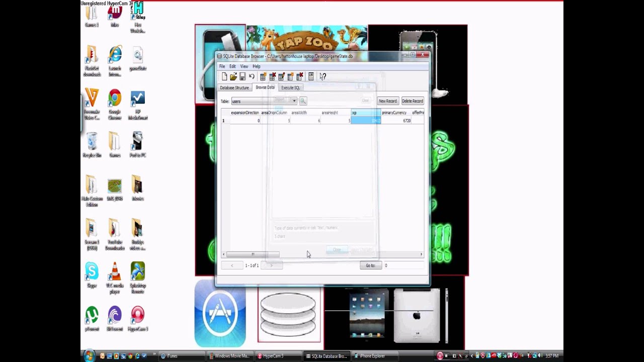Click the Modify Table toolbar icon
Viewport: 644px width, 362px height.
(x=281, y=76)
